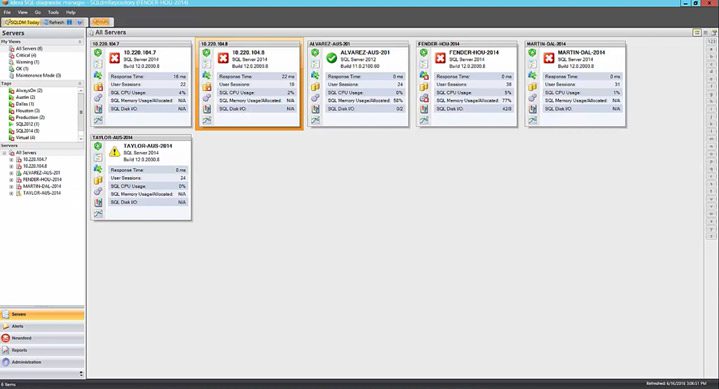Select the Critical view in My Views
The height and width of the screenshot is (389, 719).
[x=23, y=55]
